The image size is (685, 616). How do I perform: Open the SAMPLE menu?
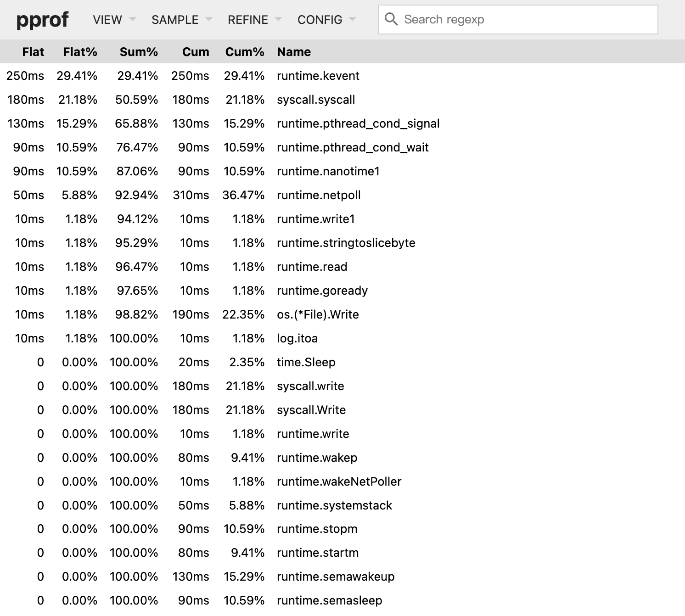point(174,19)
